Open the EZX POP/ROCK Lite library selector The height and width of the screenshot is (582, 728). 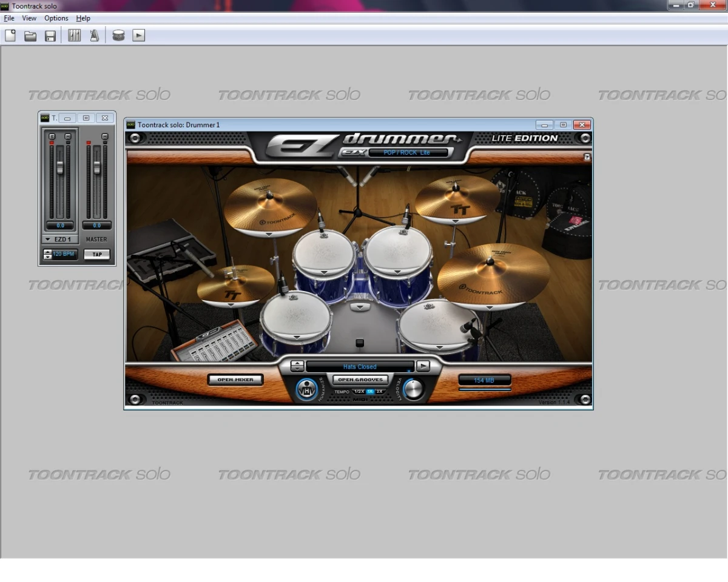(x=408, y=153)
